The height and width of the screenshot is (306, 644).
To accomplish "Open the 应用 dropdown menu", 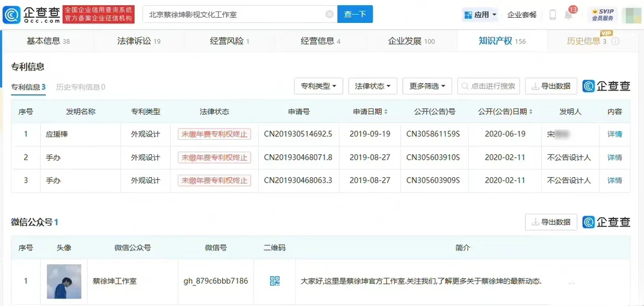I will click(x=480, y=15).
